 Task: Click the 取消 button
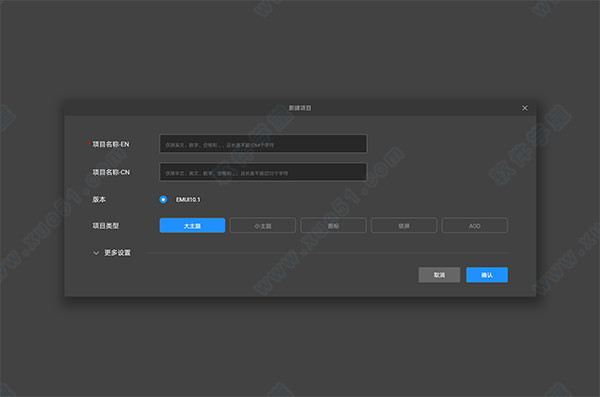pos(439,275)
